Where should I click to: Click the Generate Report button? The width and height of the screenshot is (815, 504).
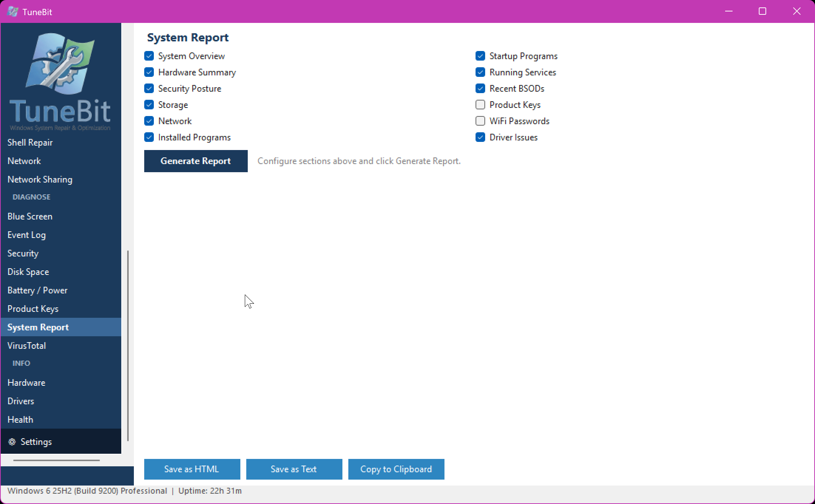[196, 161]
